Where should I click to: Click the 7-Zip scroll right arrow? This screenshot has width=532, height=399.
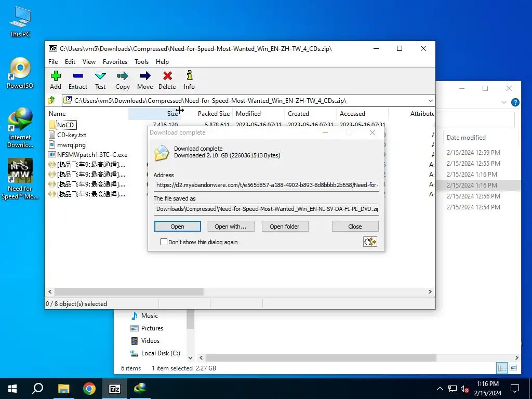tap(430, 292)
